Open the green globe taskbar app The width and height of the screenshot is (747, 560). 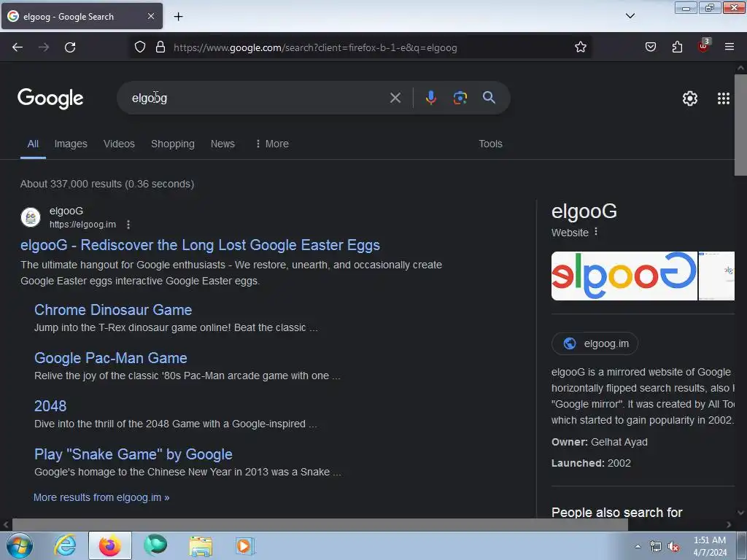(x=155, y=545)
